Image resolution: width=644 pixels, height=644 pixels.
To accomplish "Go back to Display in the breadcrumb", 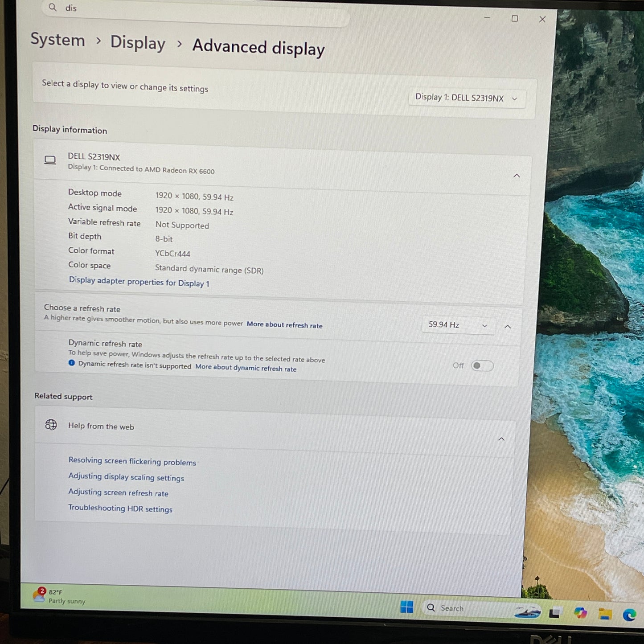I will [x=138, y=43].
